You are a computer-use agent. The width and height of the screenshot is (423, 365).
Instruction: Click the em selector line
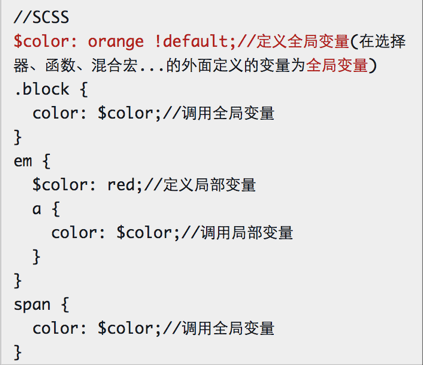tap(32, 161)
